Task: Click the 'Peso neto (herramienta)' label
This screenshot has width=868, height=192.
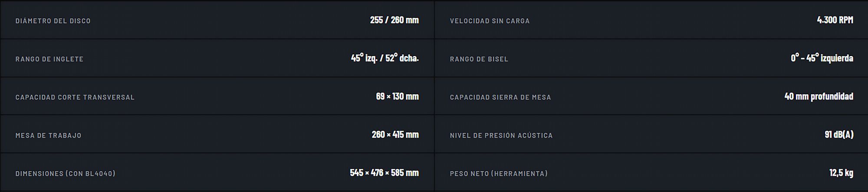Action: (499, 174)
